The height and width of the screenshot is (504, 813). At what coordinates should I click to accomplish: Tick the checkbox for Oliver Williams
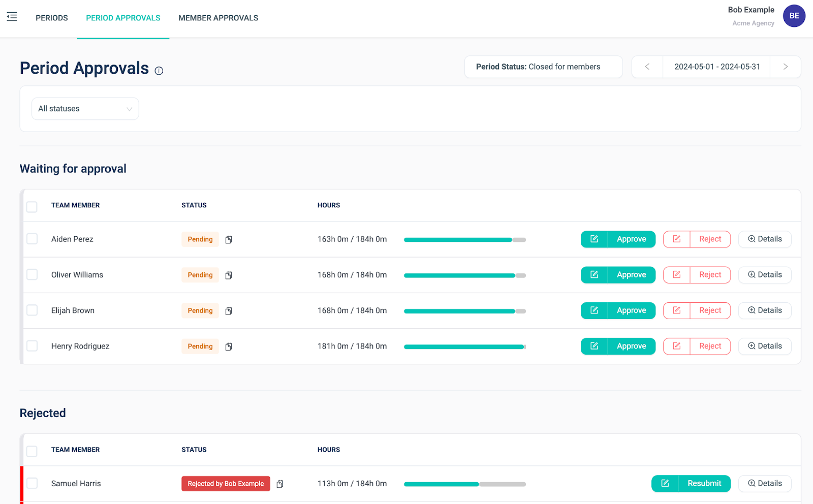click(x=32, y=274)
